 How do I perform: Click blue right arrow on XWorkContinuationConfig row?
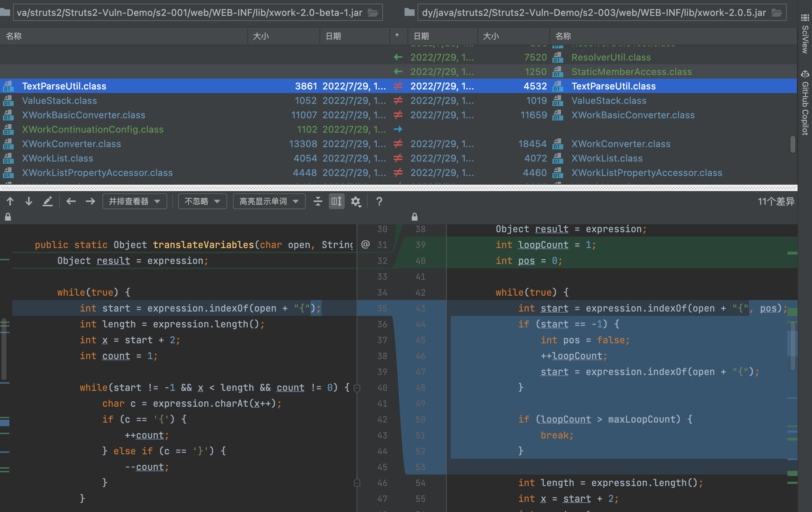[398, 129]
